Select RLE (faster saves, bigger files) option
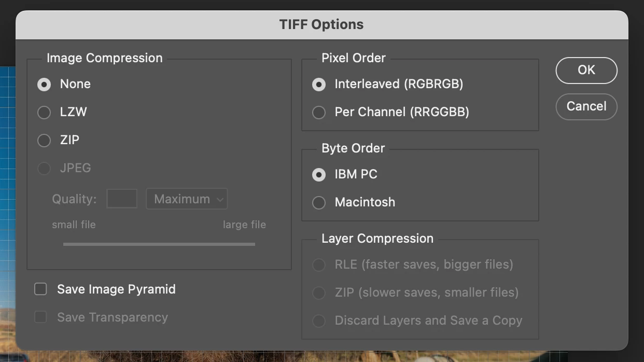The height and width of the screenshot is (362, 644). coord(319,264)
